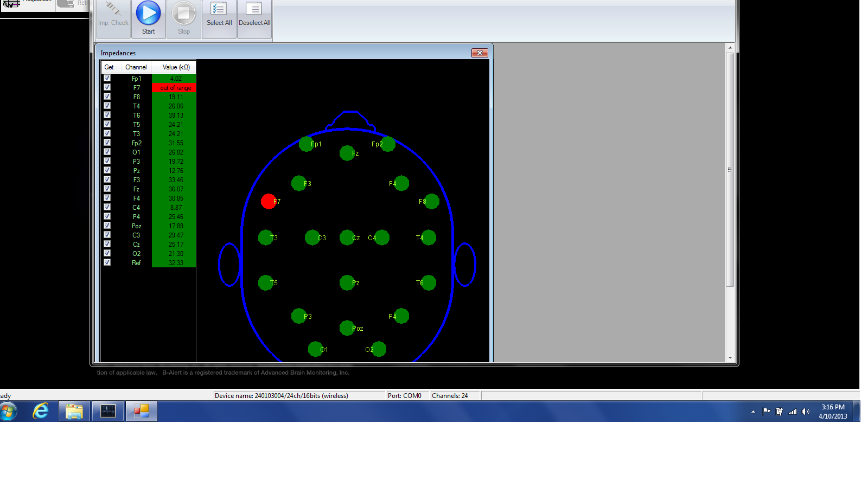Select the 'out of range' F7 value cell

(x=174, y=88)
